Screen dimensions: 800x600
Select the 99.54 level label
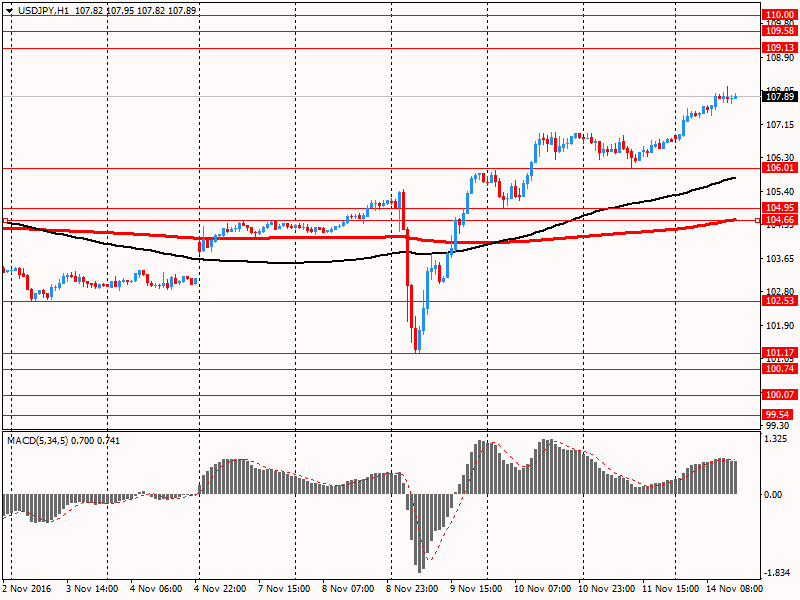pos(778,415)
